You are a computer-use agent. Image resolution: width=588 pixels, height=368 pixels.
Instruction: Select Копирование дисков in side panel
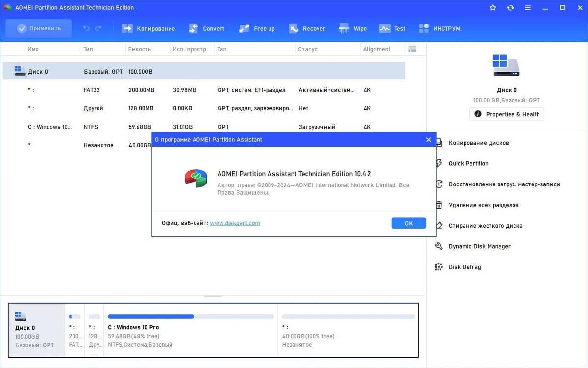[x=479, y=143]
